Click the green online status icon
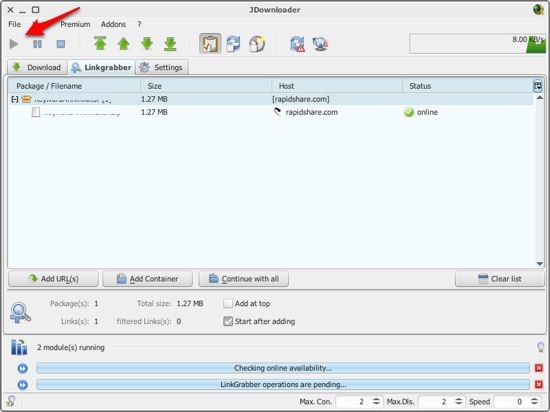The width and height of the screenshot is (550, 412). (409, 112)
